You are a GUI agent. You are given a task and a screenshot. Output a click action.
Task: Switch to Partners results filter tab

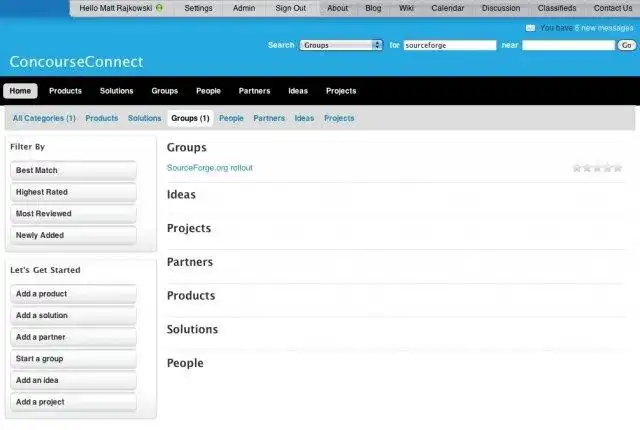[269, 118]
